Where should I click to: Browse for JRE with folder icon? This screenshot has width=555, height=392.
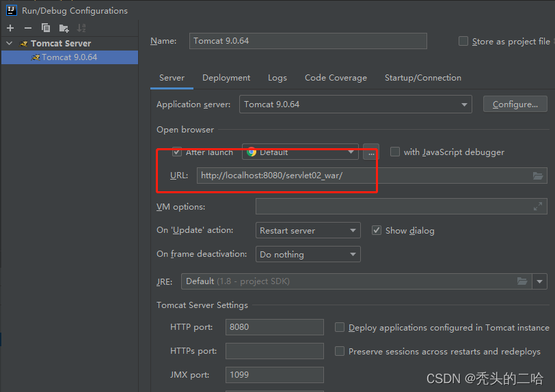pyautogui.click(x=522, y=281)
